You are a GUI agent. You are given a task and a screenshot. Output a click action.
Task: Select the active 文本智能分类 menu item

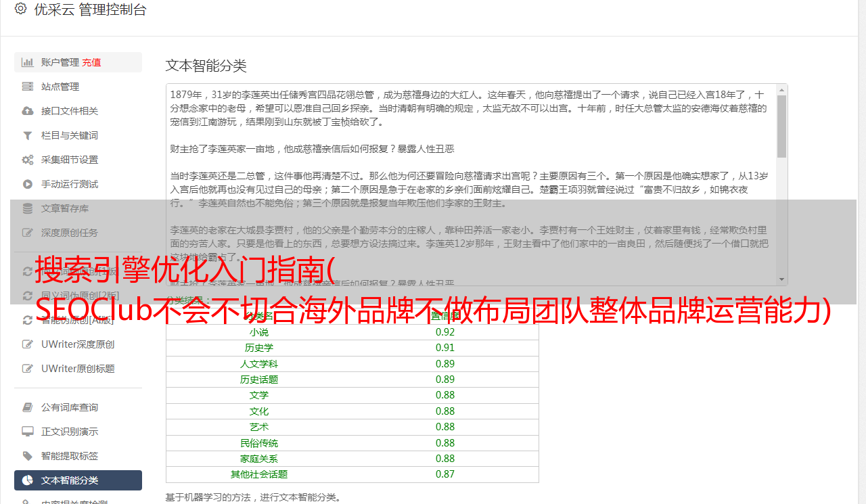tap(78, 480)
